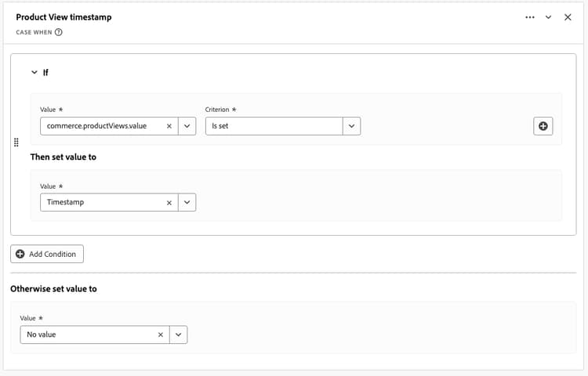Close the Product View timestamp panel

[568, 17]
